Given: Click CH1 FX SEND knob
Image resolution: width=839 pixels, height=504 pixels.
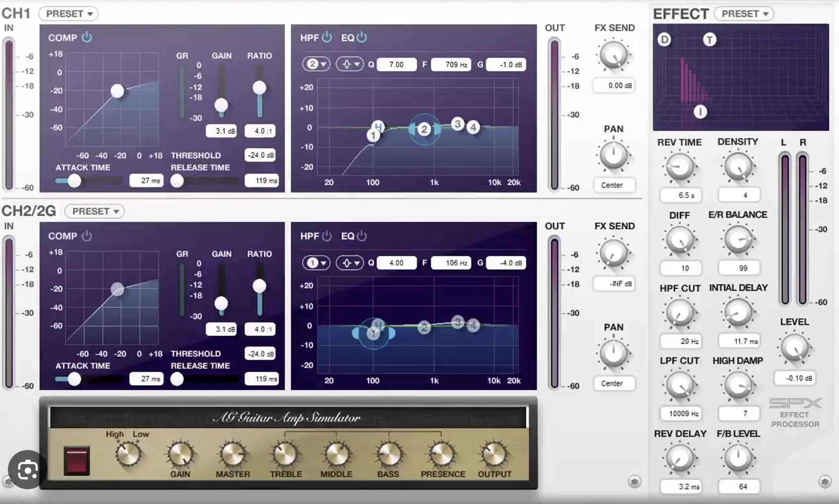Looking at the screenshot, I should click(614, 55).
